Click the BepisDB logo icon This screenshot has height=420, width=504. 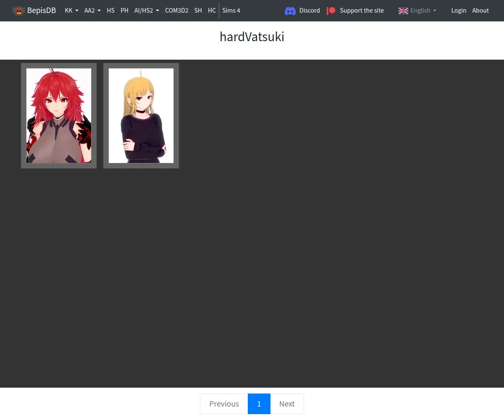[x=19, y=10]
